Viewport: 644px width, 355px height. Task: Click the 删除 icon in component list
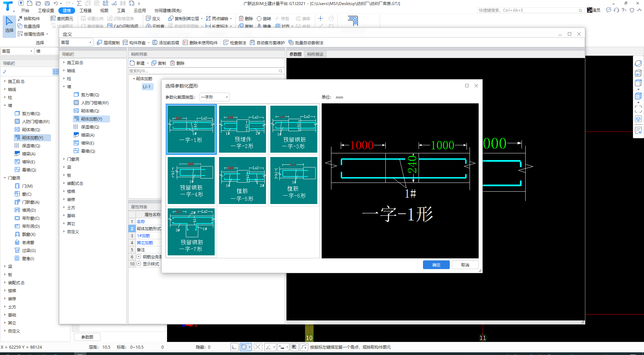point(172,63)
